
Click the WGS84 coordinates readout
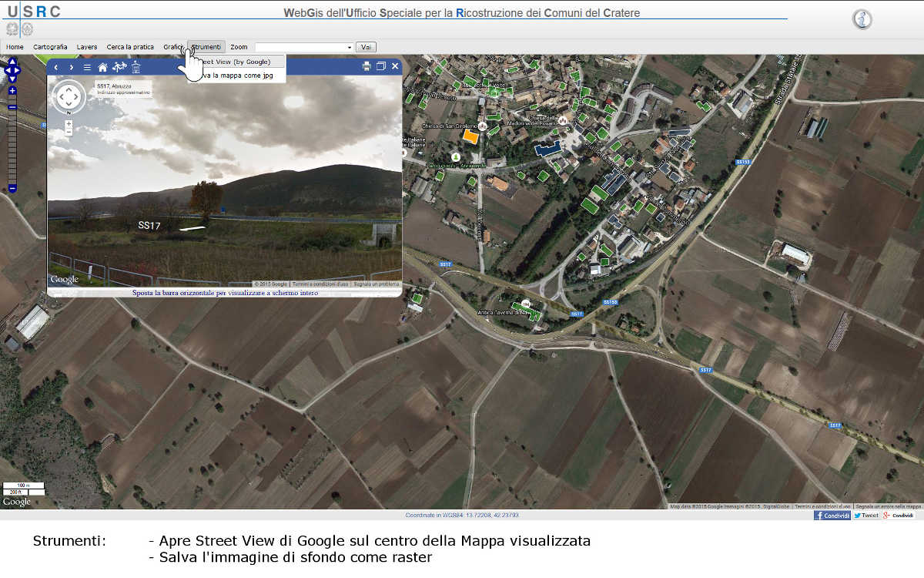click(462, 515)
